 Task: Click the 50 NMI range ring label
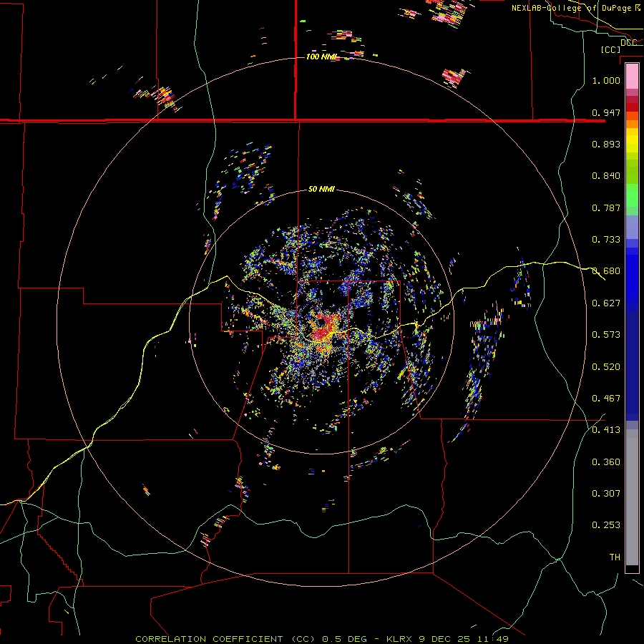click(x=321, y=189)
